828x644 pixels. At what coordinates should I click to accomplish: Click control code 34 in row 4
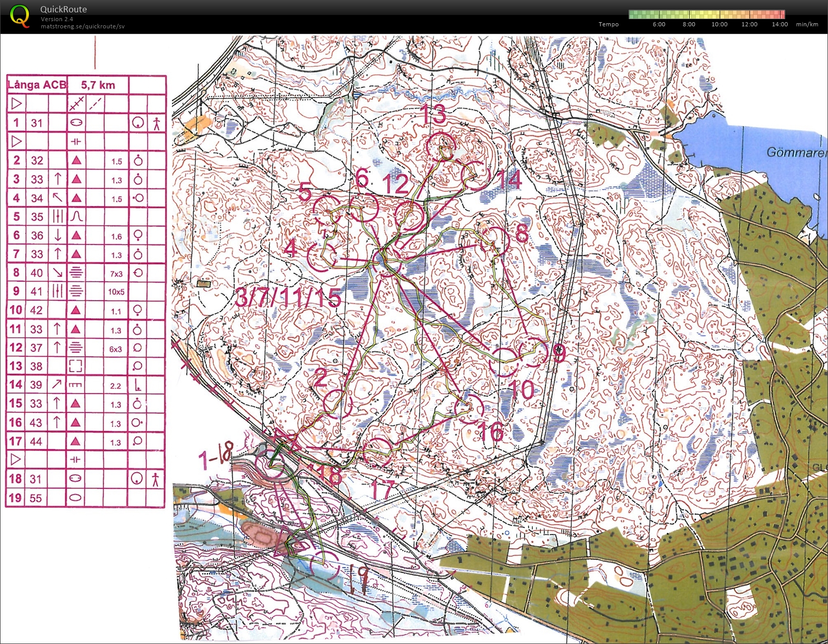(x=37, y=198)
